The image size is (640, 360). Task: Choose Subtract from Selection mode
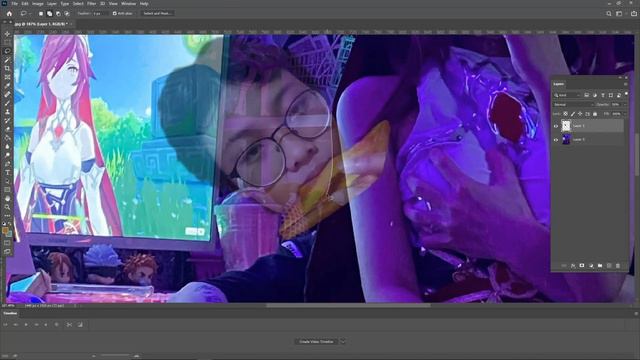(58, 13)
